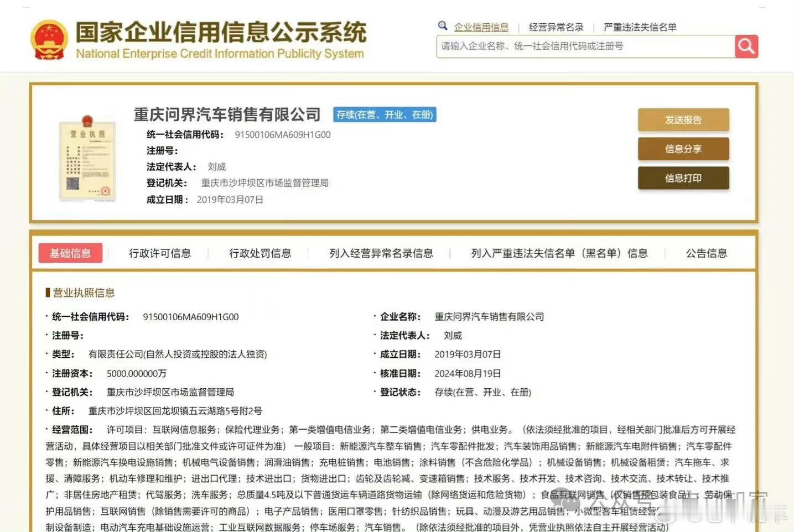Click the national emblem logo

click(x=49, y=40)
